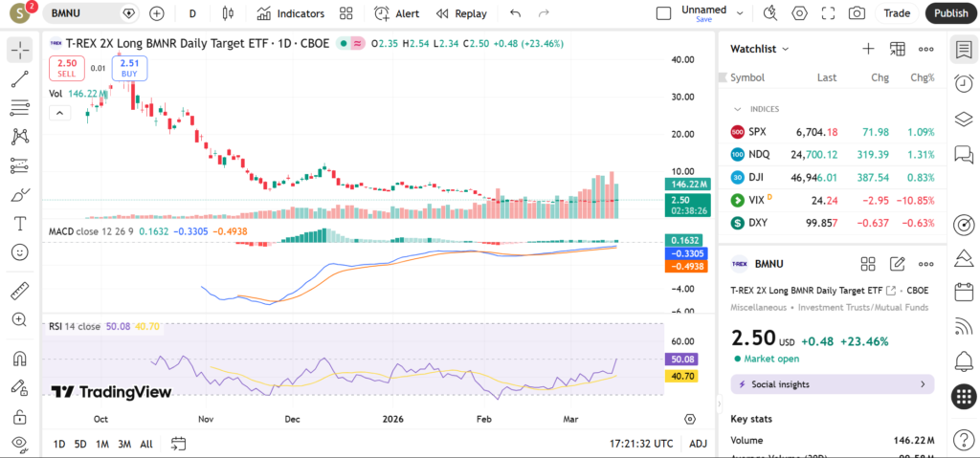Viewport: 980px width, 458px height.
Task: Pick the ruler measure tool
Action: click(x=20, y=290)
